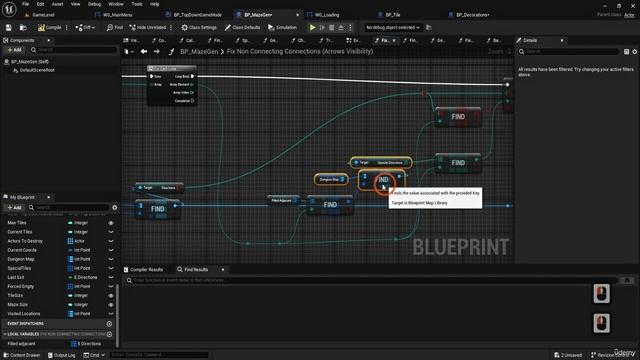Open the Cmd dropdown

(x=94, y=355)
